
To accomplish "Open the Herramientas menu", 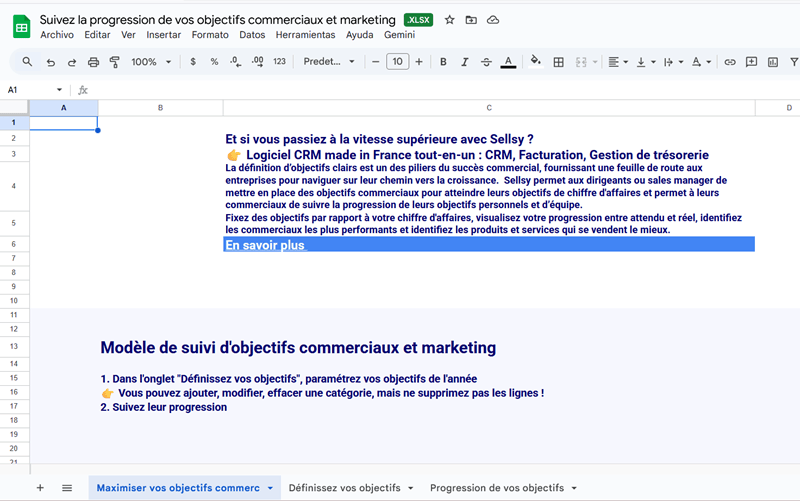I will [x=305, y=35].
